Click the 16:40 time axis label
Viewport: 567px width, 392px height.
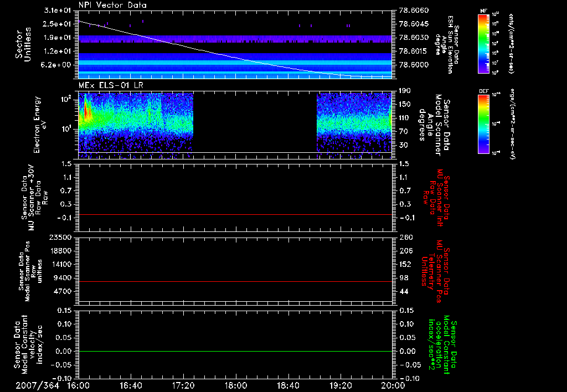coord(130,385)
